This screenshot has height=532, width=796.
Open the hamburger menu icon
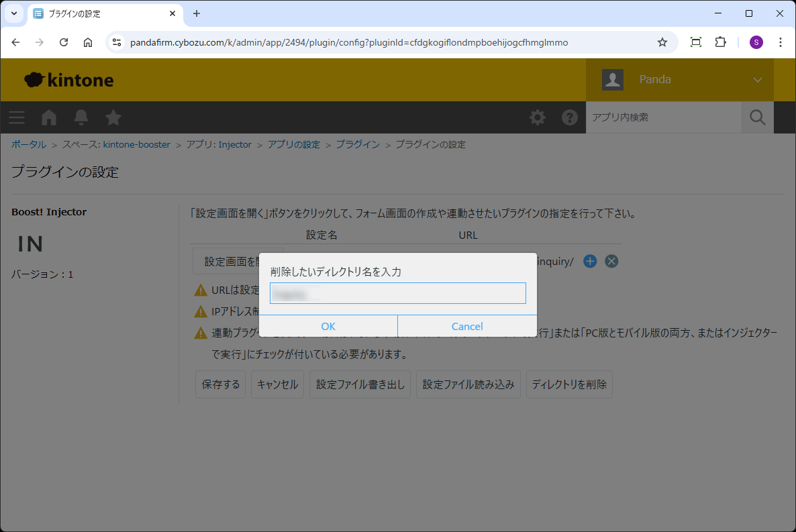click(x=17, y=117)
